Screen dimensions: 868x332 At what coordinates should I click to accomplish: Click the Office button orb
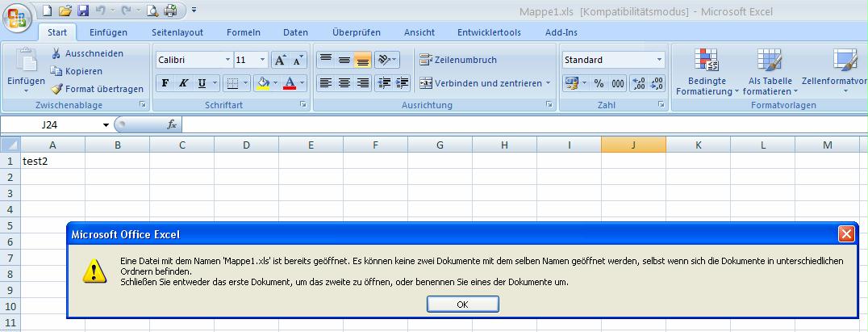click(17, 19)
